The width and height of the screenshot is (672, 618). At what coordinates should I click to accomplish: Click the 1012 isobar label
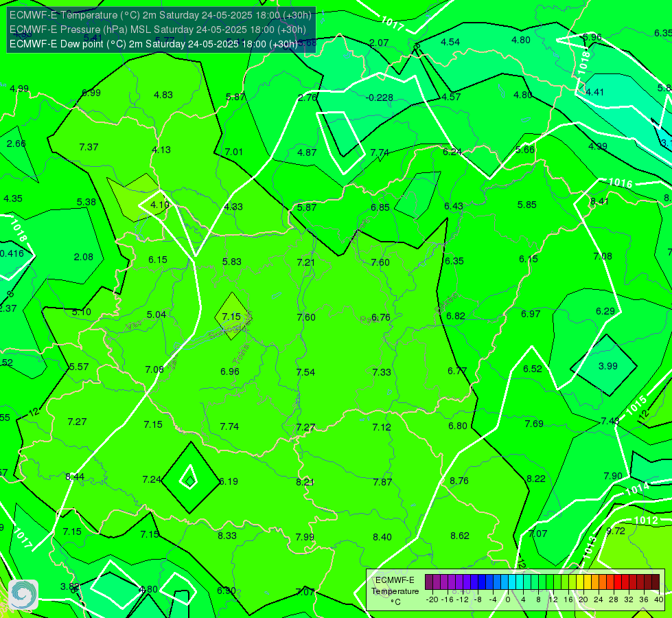tap(646, 520)
